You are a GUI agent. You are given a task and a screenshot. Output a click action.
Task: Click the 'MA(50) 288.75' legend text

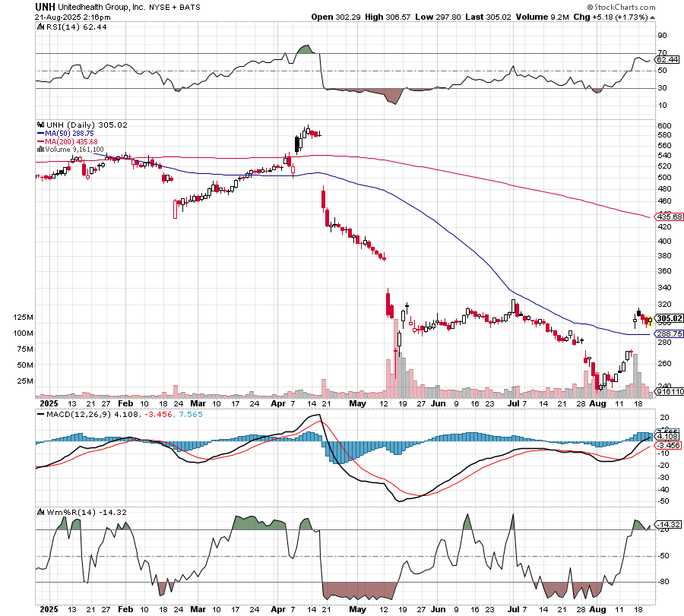pos(69,134)
